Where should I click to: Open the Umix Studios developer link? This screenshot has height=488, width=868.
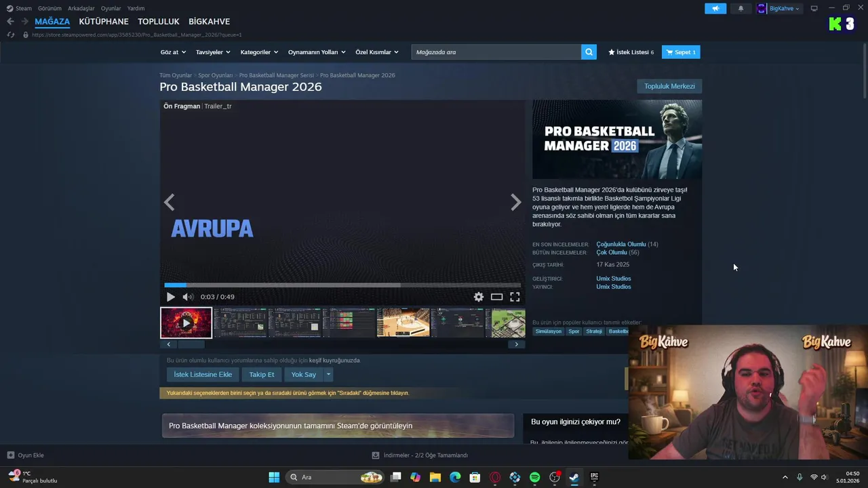[614, 279]
